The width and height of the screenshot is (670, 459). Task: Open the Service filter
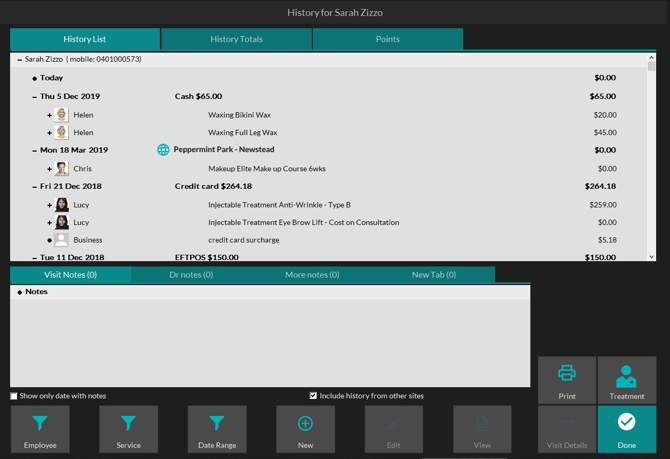[x=129, y=429]
